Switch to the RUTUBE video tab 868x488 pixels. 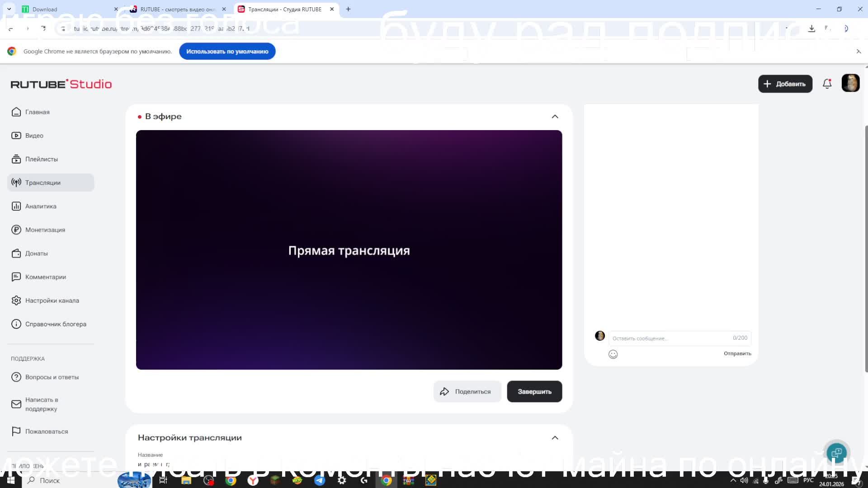(x=177, y=9)
